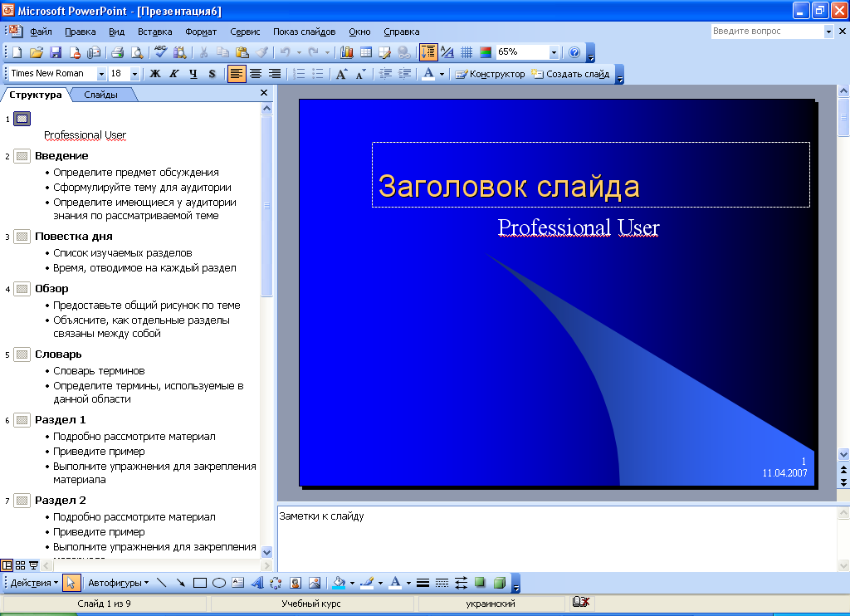Insert a text box
Viewport: 850px width, 616px height.
(x=238, y=583)
